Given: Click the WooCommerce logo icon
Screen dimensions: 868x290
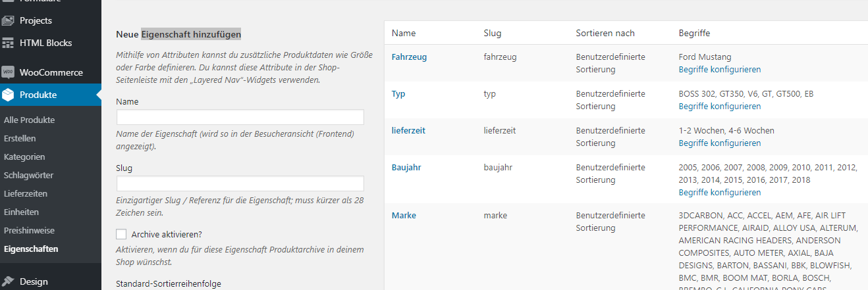Looking at the screenshot, I should pos(8,72).
